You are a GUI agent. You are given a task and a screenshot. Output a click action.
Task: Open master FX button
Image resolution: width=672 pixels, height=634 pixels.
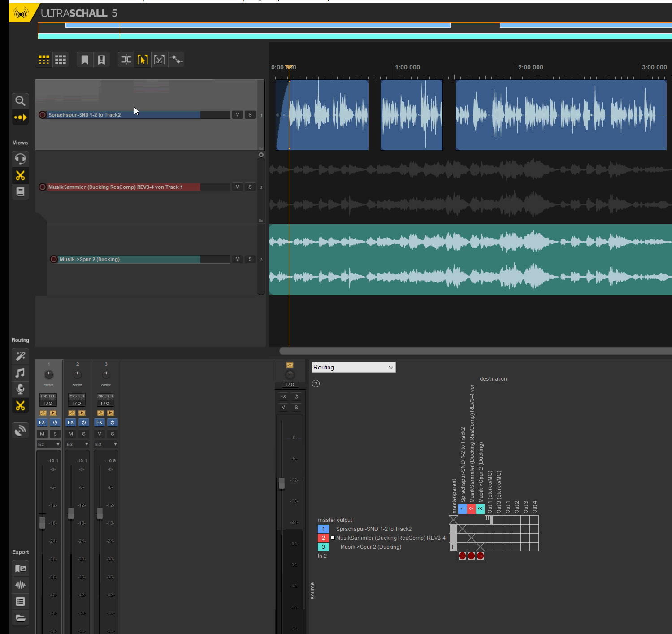pyautogui.click(x=283, y=396)
